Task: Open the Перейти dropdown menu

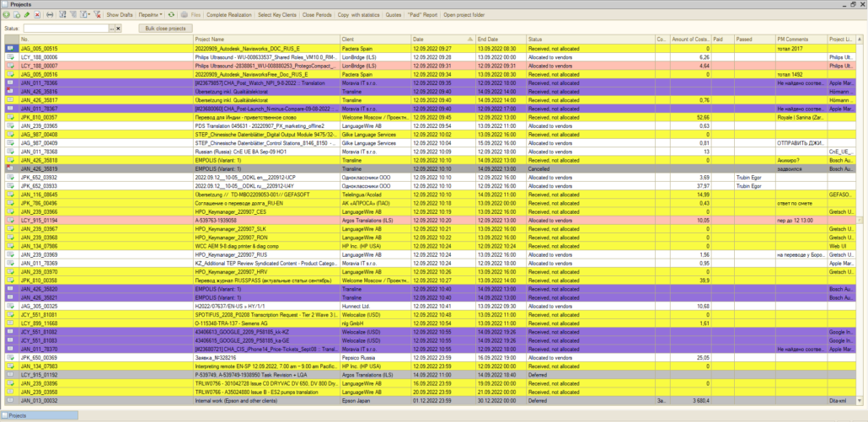Action: coord(147,15)
